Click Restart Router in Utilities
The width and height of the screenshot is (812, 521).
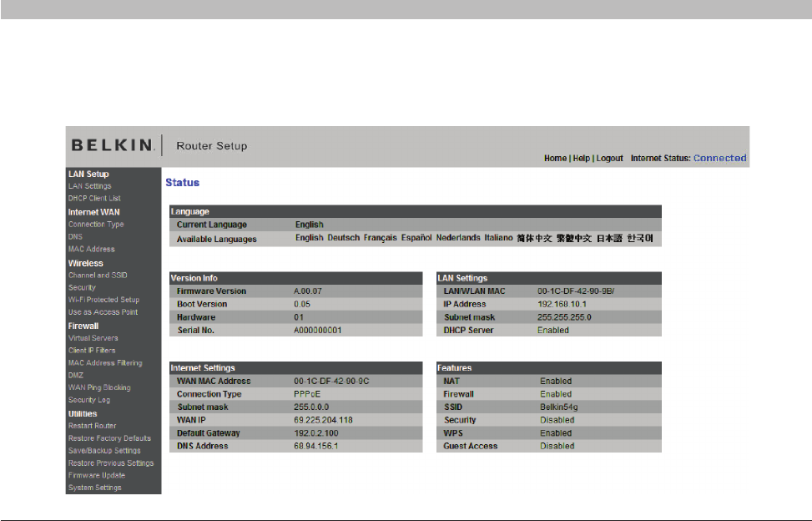(x=92, y=426)
